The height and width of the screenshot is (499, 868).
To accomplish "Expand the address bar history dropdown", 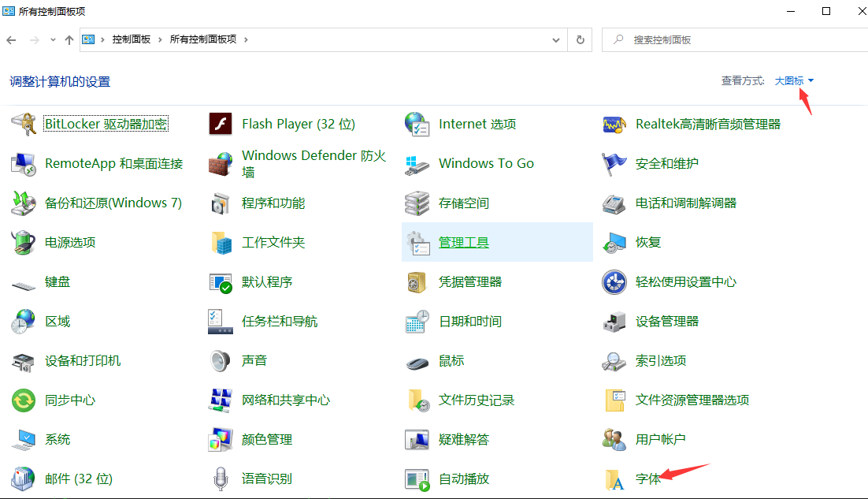I will (x=556, y=39).
